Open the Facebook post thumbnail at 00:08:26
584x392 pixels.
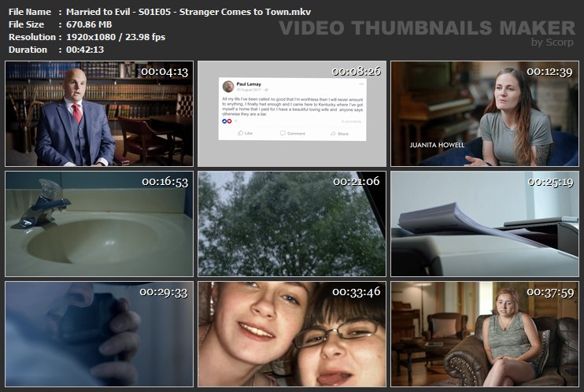[x=292, y=113]
